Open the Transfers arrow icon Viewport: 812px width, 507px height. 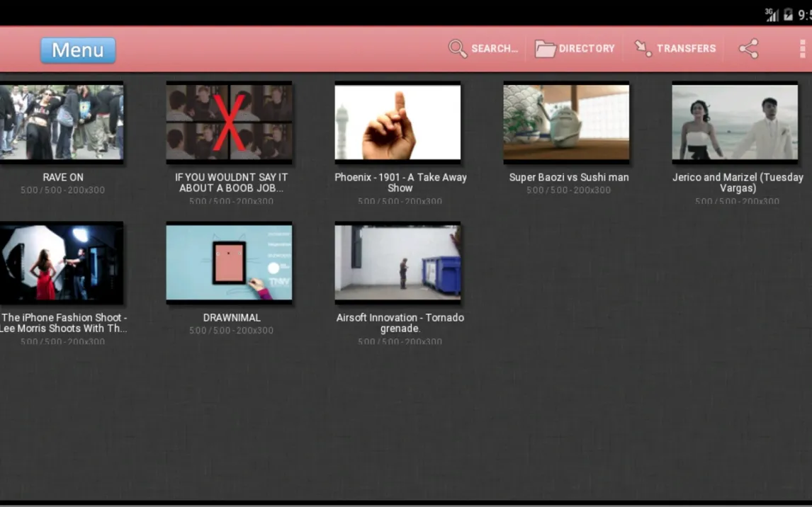[x=643, y=49]
